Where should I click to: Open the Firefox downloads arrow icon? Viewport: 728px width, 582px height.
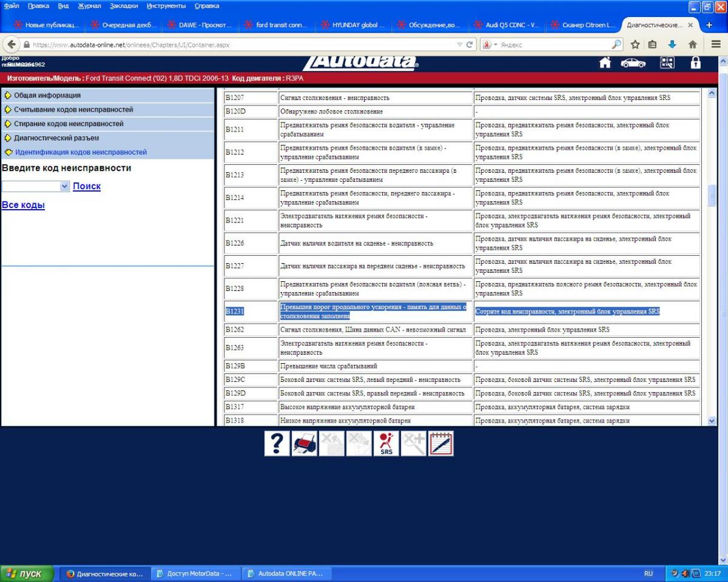pos(672,45)
